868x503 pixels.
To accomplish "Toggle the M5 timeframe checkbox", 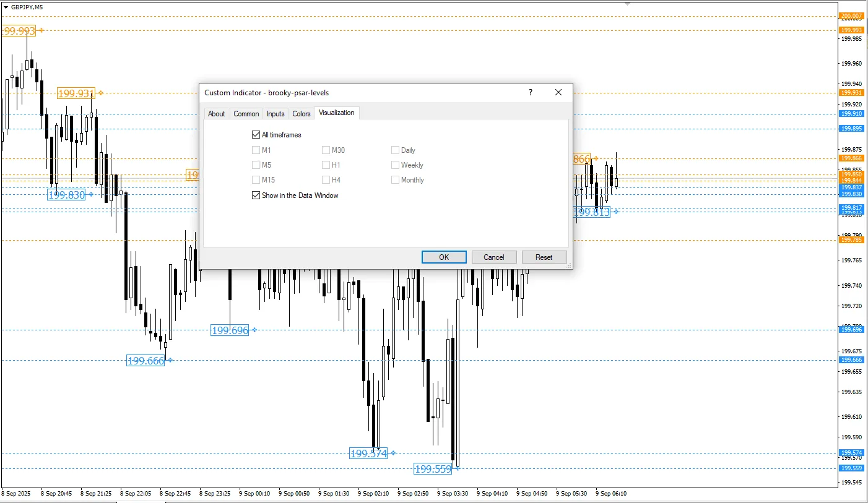I will [x=256, y=165].
